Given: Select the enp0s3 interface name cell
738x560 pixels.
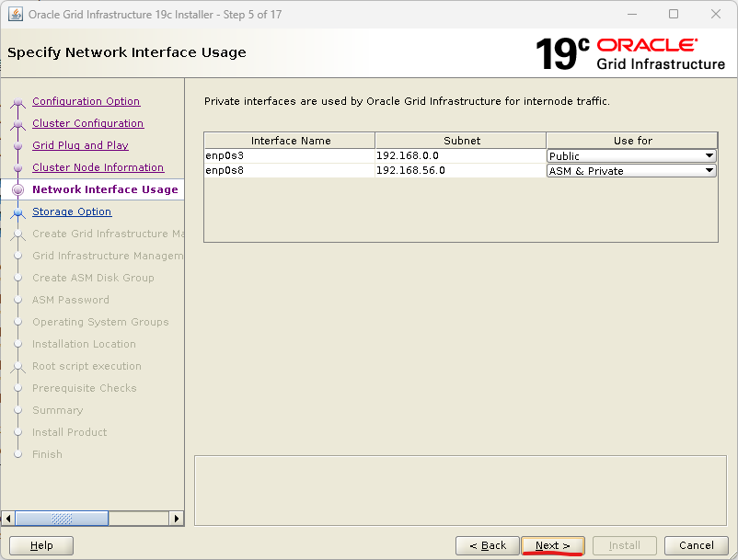Looking at the screenshot, I should 290,155.
